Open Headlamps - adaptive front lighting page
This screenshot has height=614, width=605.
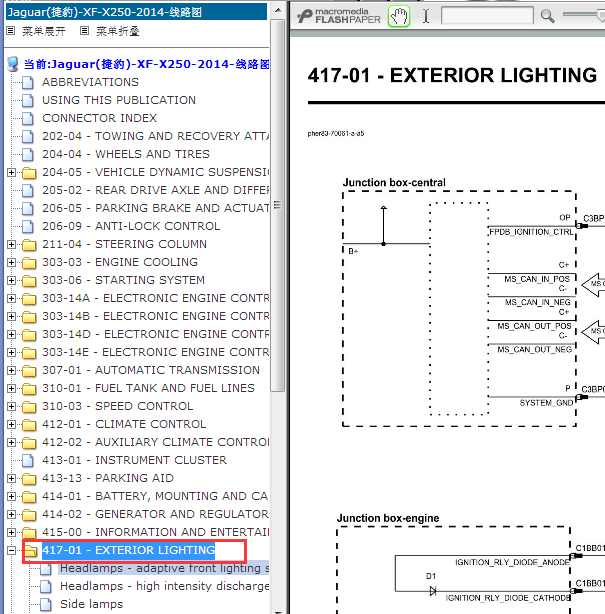click(x=164, y=569)
